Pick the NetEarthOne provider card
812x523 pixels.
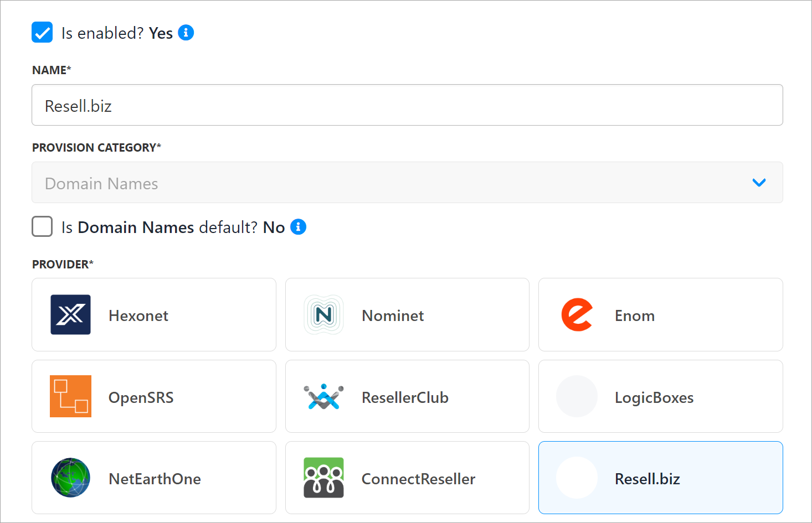(154, 478)
